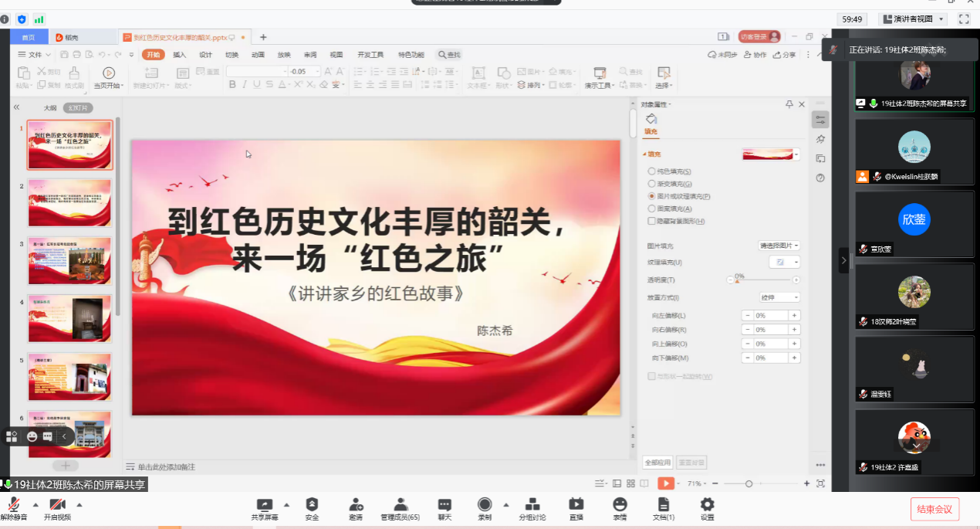Expand the 放置方式 拉伸 dropdown
980x529 pixels.
tap(779, 297)
